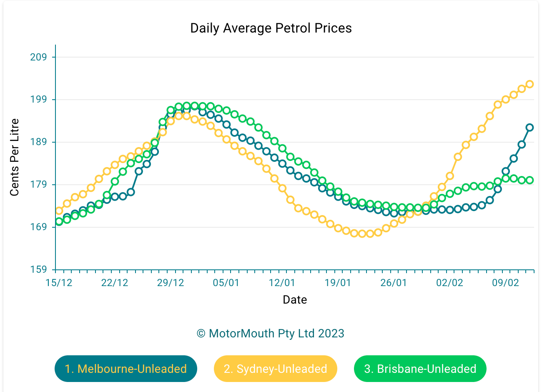Click the dark teal Melbourne point on 22/12
The width and height of the screenshot is (542, 392).
pyautogui.click(x=115, y=197)
